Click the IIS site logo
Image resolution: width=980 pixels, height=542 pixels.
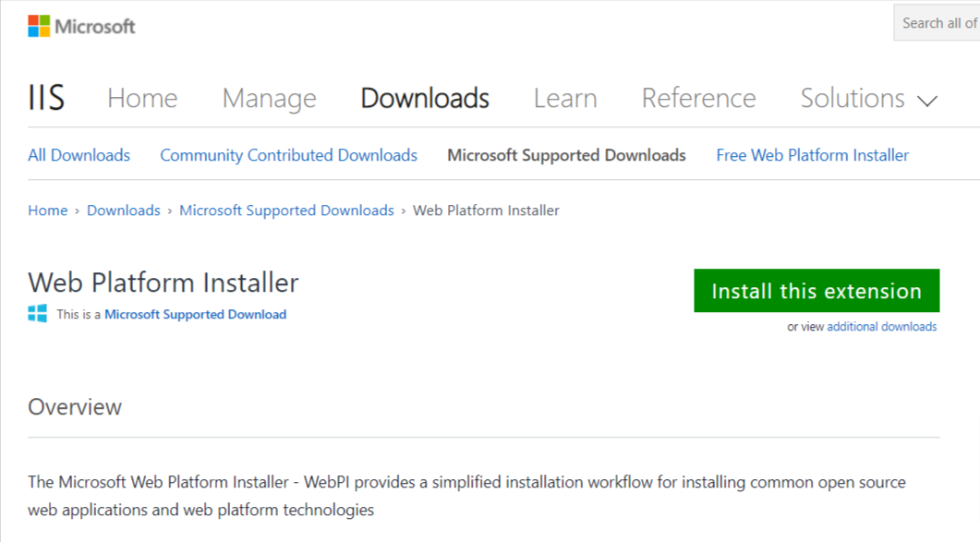(46, 98)
